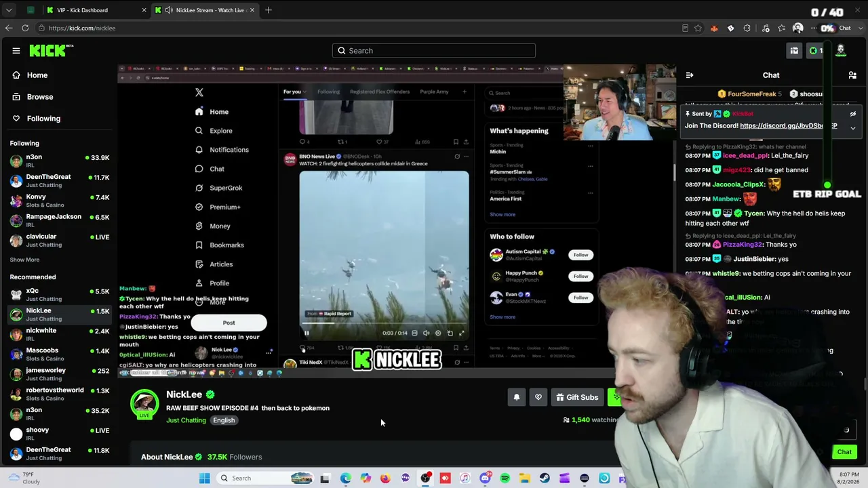This screenshot has height=488, width=868.
Task: Open clavicular channel in sidebar
Action: [x=60, y=241]
